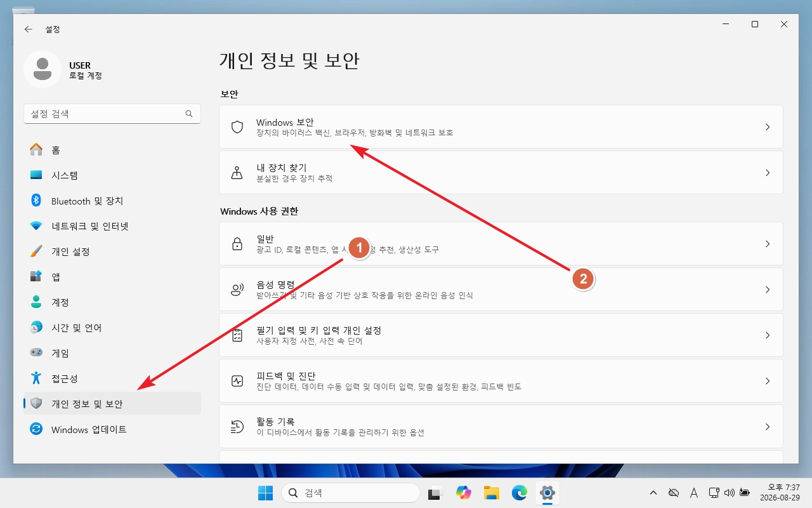Select the 접근성 accessibility figure icon

36,378
